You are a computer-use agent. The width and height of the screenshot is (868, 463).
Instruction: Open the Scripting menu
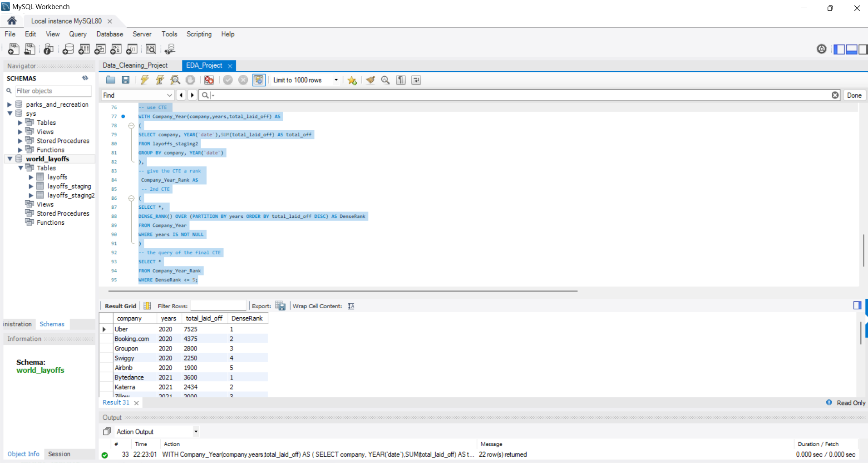coord(199,34)
